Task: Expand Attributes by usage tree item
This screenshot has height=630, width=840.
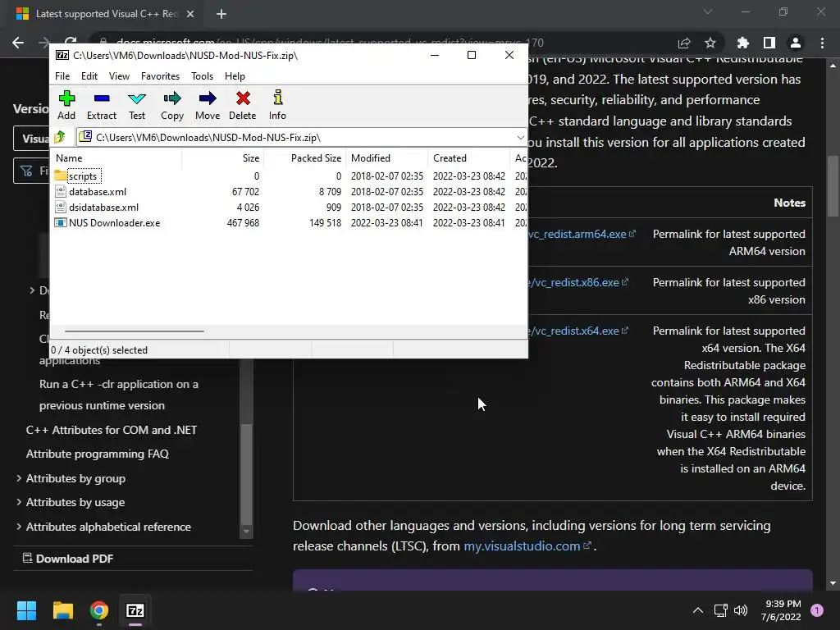Action: click(x=19, y=502)
